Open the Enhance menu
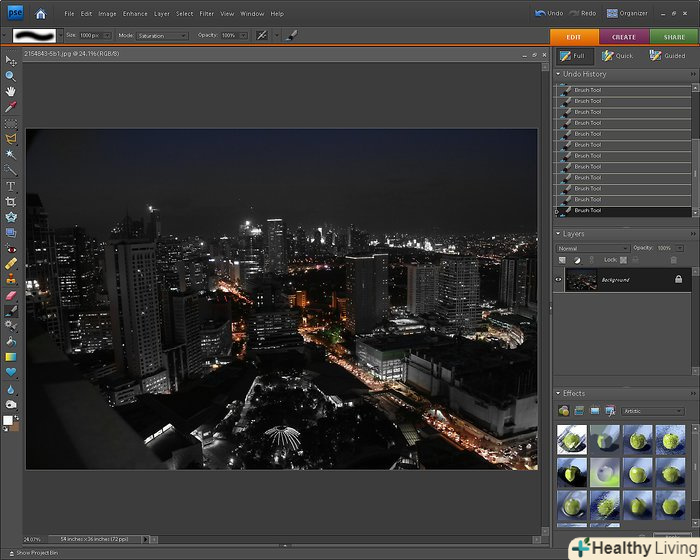Screen dimensions: 700x560 pyautogui.click(x=135, y=14)
